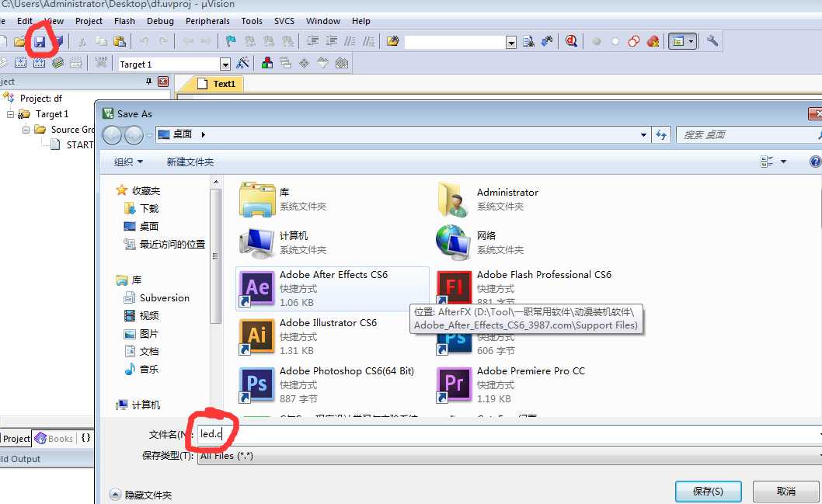822x504 pixels.
Task: Click the Batch Build stacked icon
Action: click(57, 64)
